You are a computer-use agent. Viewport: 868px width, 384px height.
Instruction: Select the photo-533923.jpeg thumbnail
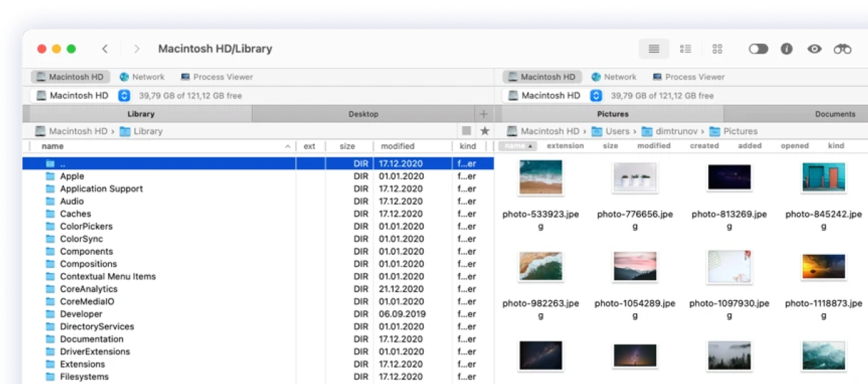[540, 177]
